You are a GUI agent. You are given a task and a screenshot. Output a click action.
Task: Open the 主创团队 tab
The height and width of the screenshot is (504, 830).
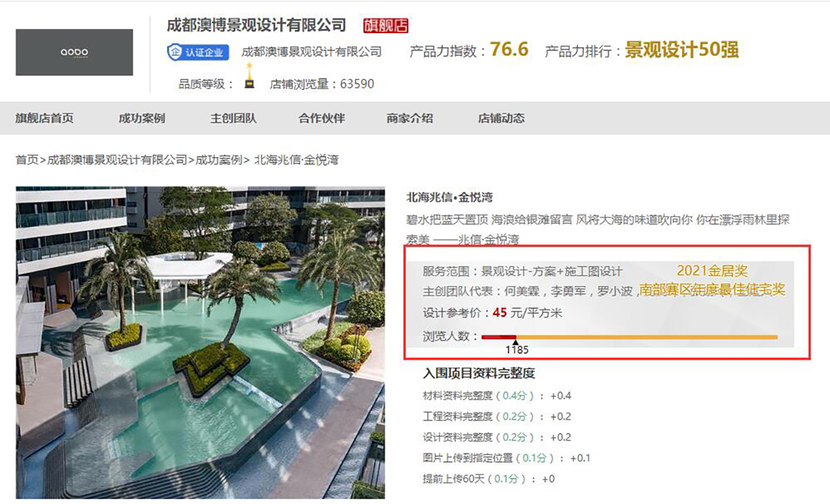pyautogui.click(x=233, y=118)
